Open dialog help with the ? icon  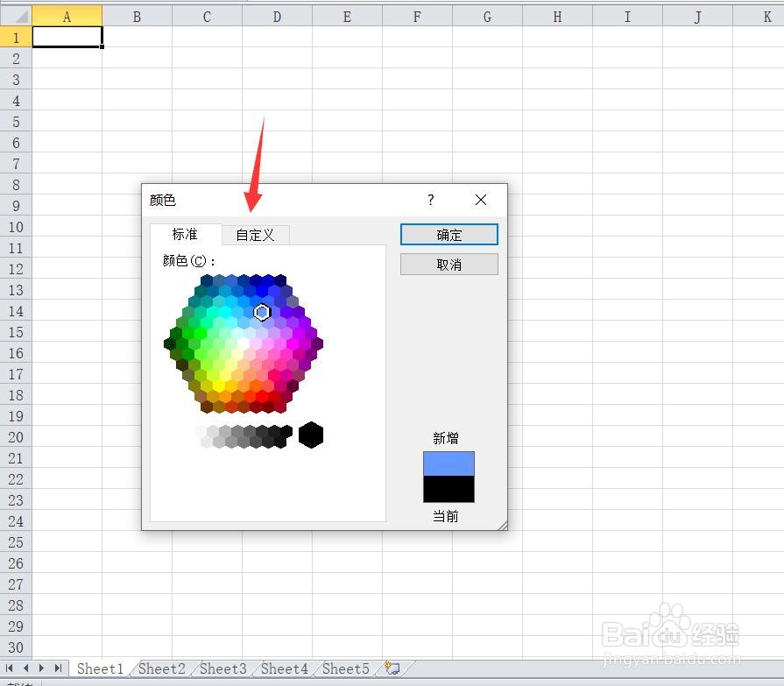tap(430, 200)
